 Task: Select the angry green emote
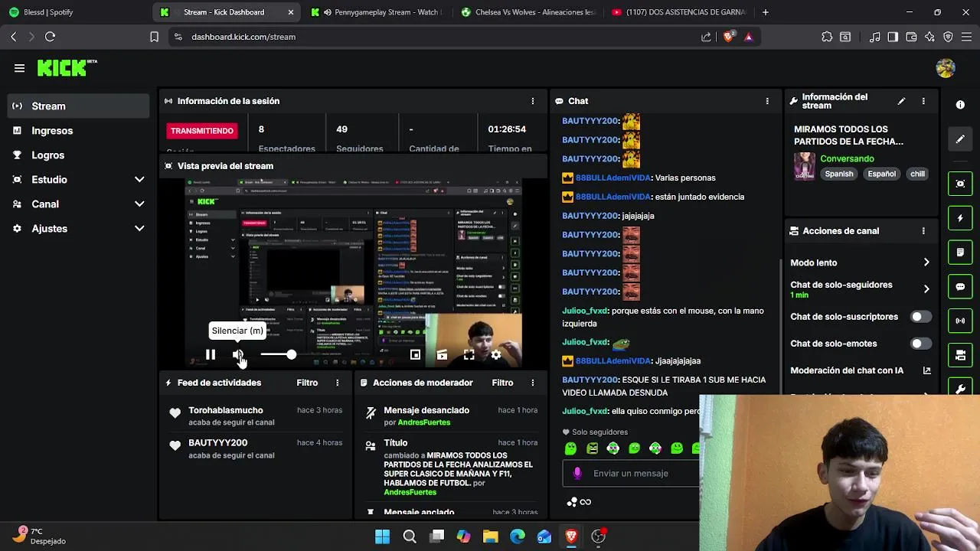click(x=592, y=448)
